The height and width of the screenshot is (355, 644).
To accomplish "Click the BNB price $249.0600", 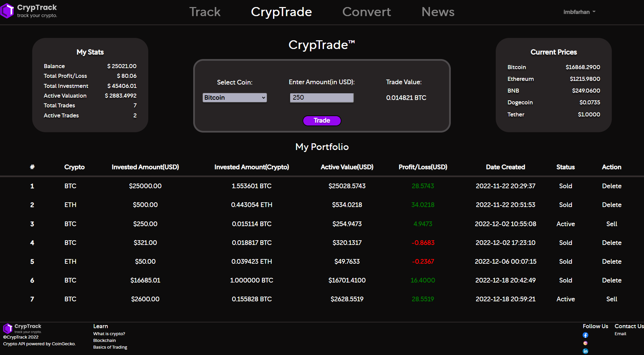I will point(586,91).
